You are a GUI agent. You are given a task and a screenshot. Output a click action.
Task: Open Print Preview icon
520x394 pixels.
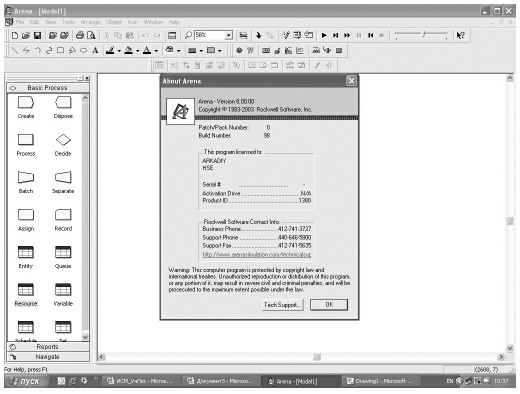91,35
